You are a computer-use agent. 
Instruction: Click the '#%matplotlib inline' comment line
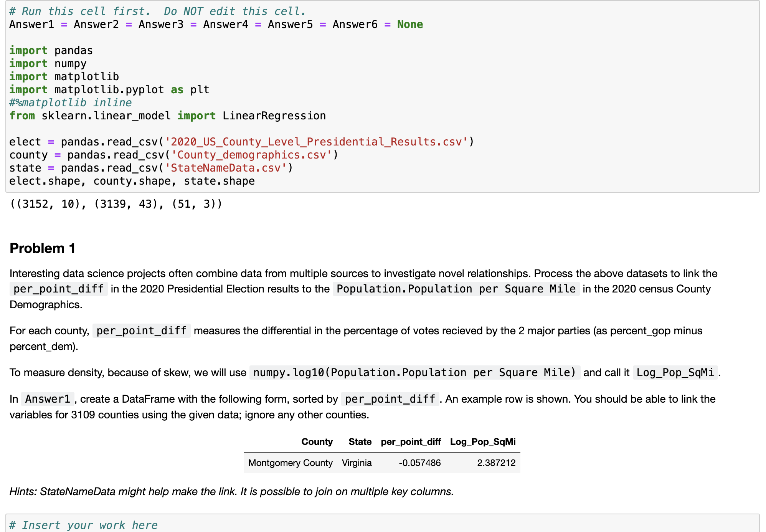click(70, 103)
